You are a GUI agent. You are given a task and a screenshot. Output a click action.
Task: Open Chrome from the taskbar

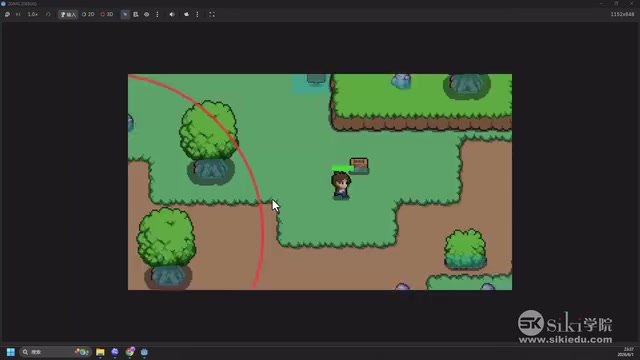pyautogui.click(x=130, y=352)
